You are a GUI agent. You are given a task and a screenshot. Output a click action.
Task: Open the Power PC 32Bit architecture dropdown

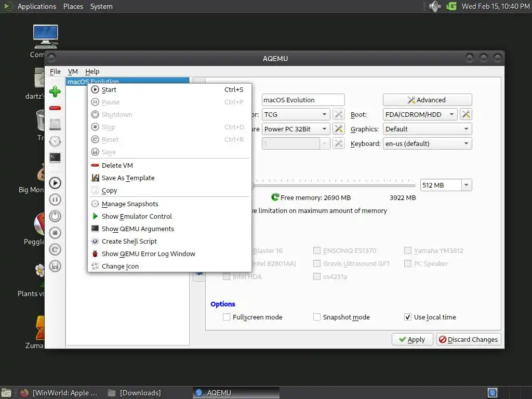click(296, 129)
